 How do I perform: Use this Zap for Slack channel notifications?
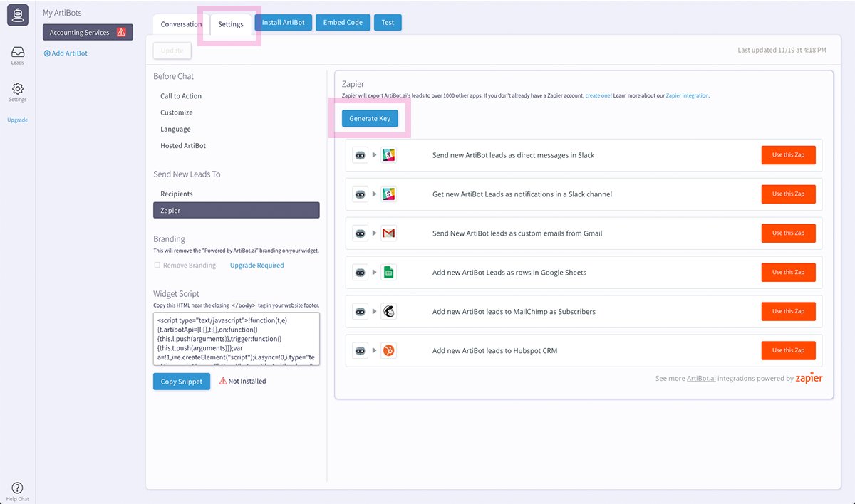(x=788, y=194)
